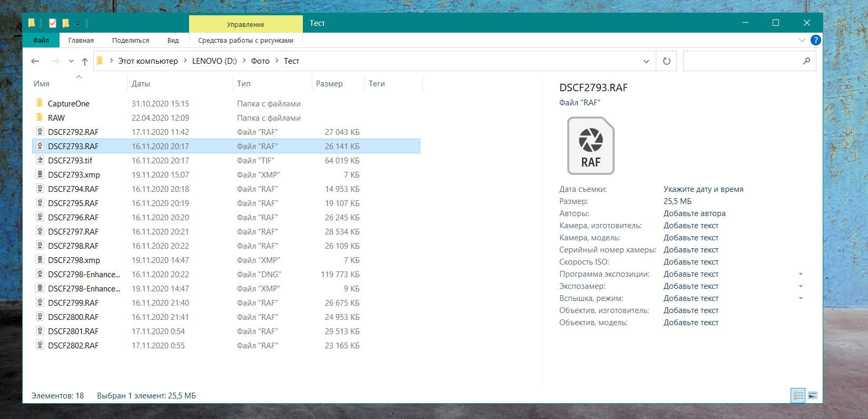
Task: Refresh the current folder
Action: [x=666, y=61]
